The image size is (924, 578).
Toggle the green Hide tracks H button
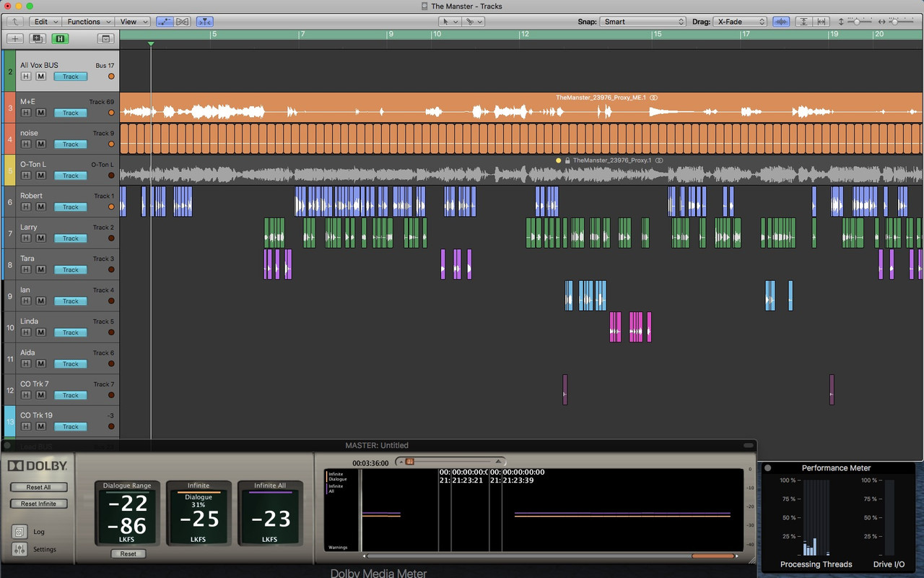pyautogui.click(x=60, y=38)
